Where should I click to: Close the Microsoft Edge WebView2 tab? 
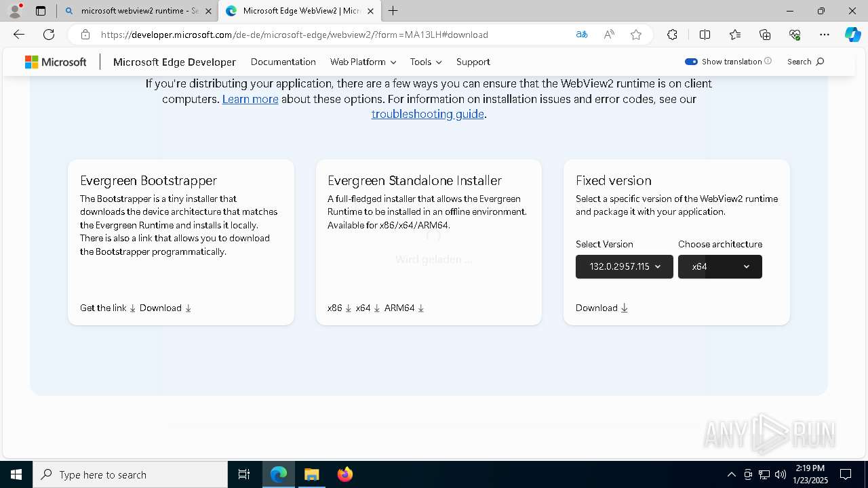pos(370,11)
